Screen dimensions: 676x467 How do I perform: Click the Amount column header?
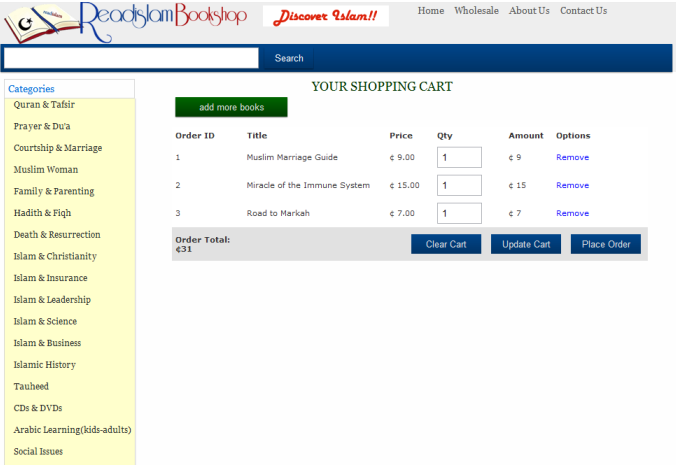(x=526, y=136)
